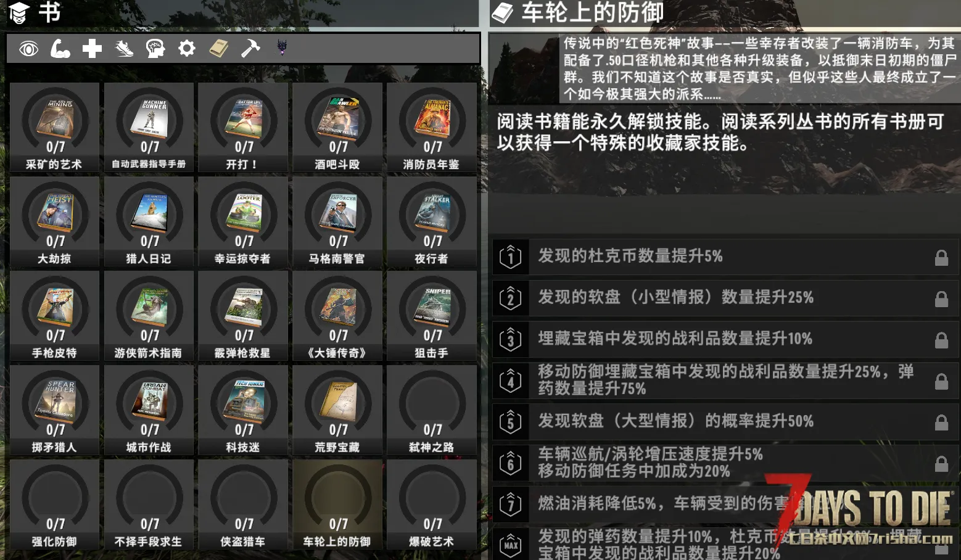
Task: Open the 消防员年鉴 book series
Action: point(432,128)
